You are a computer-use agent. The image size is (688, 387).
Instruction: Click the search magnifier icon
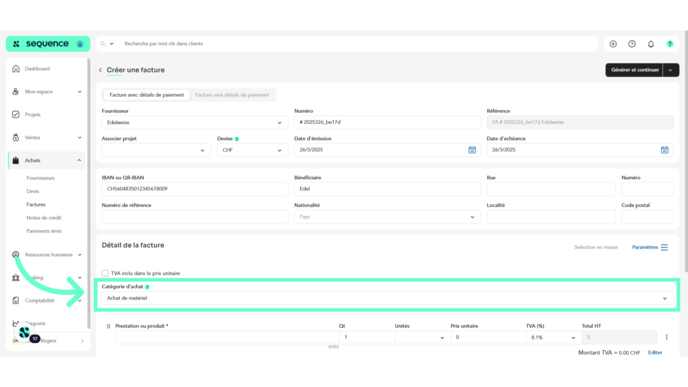point(103,44)
